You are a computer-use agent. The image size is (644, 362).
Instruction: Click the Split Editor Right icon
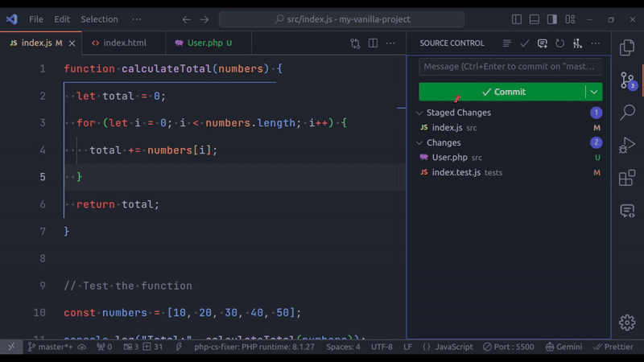click(373, 43)
